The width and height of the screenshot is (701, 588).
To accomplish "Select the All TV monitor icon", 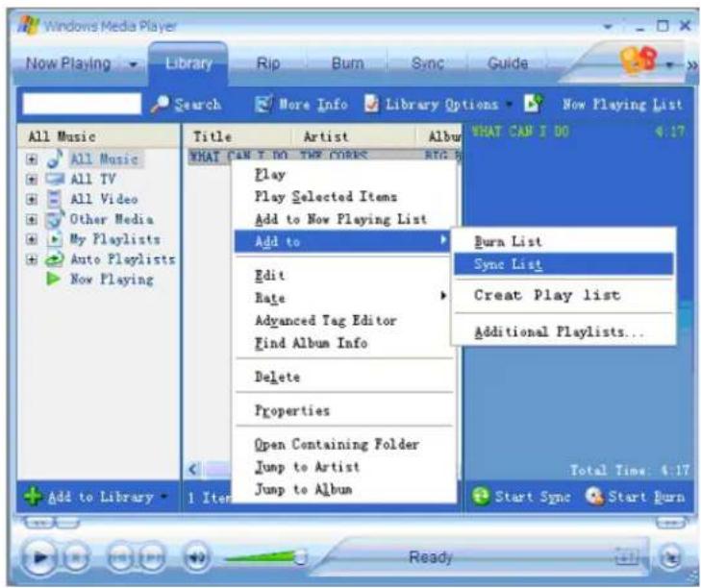I will pyautogui.click(x=55, y=179).
